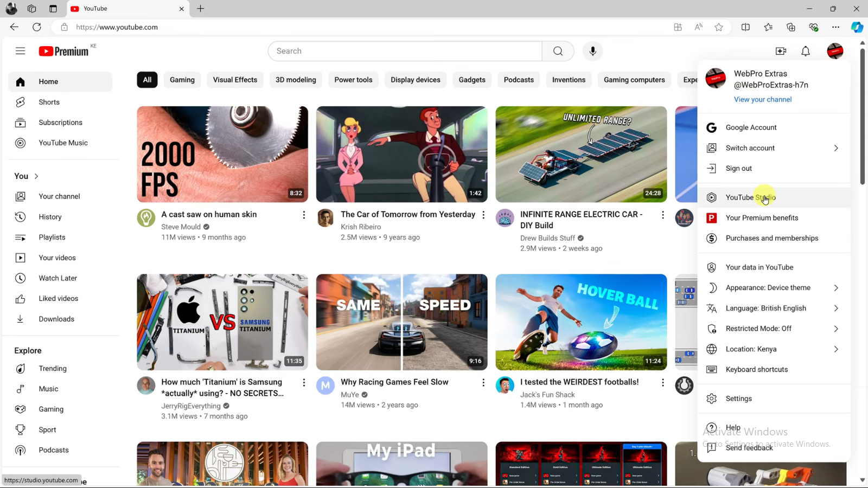Open title 'I tested the WEIRDEST footballs!'
This screenshot has width=868, height=488.
[x=579, y=382]
